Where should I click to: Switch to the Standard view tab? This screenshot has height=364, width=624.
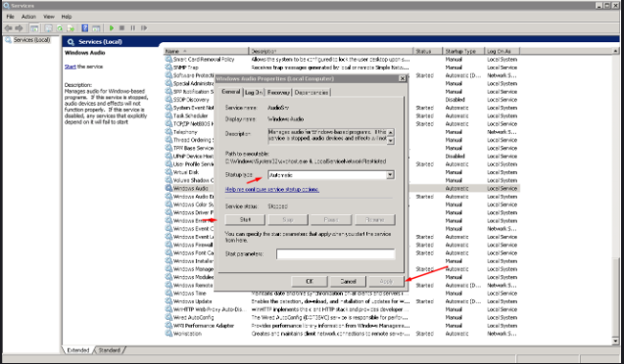(x=109, y=350)
